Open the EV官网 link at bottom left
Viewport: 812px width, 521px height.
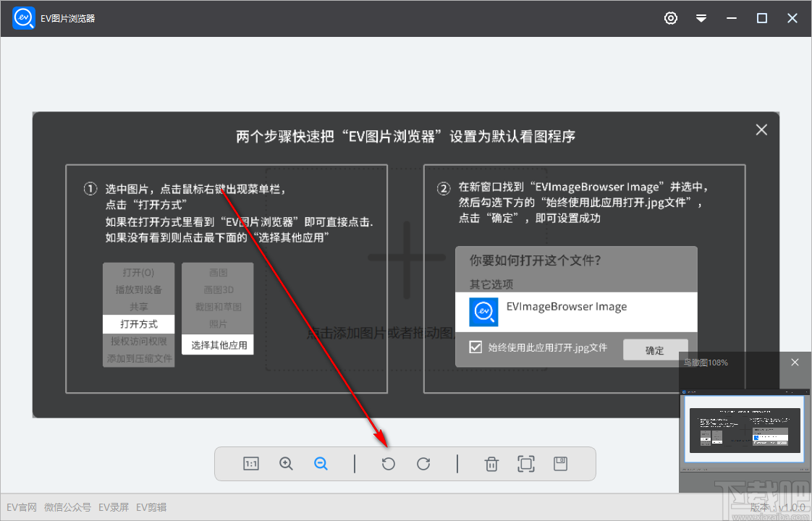21,507
